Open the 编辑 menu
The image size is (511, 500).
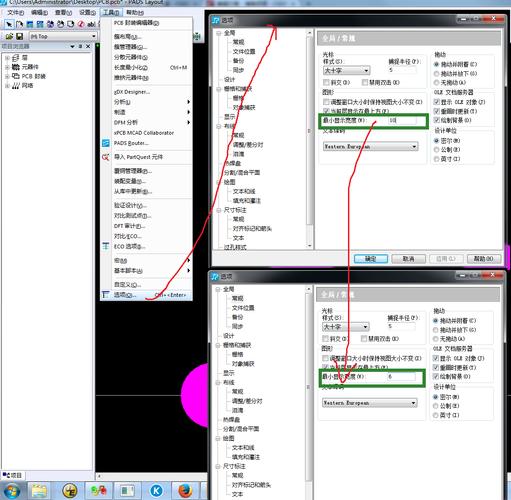pos(39,12)
